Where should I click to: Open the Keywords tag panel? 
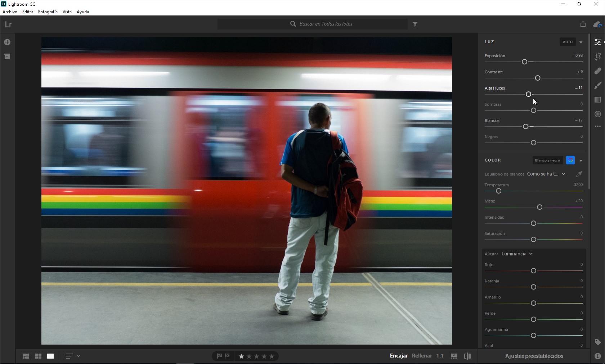[598, 342]
